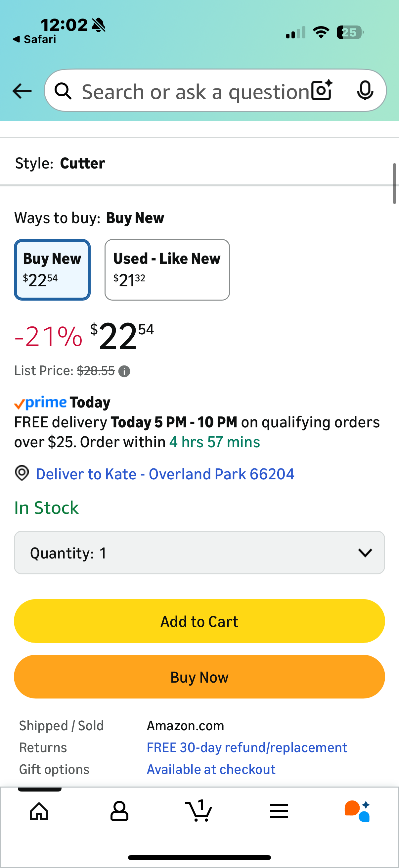Open the Home tab icon

tap(39, 811)
